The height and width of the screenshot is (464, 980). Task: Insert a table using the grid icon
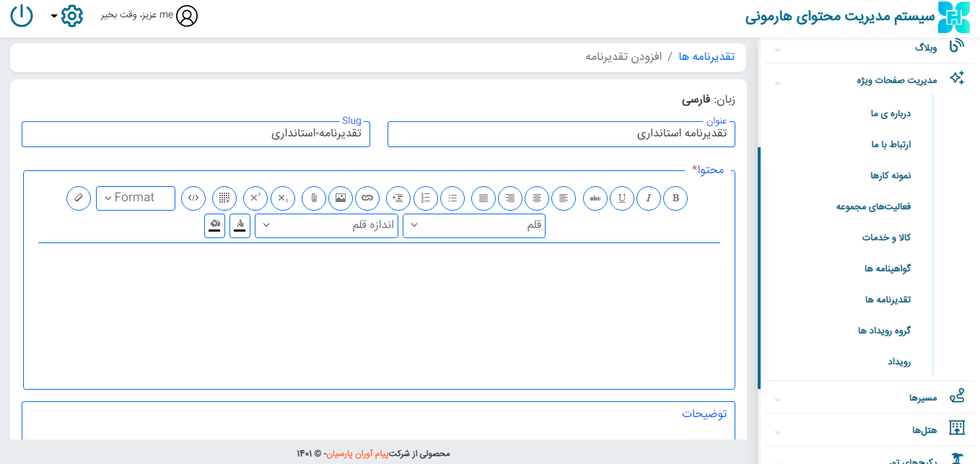(x=224, y=198)
